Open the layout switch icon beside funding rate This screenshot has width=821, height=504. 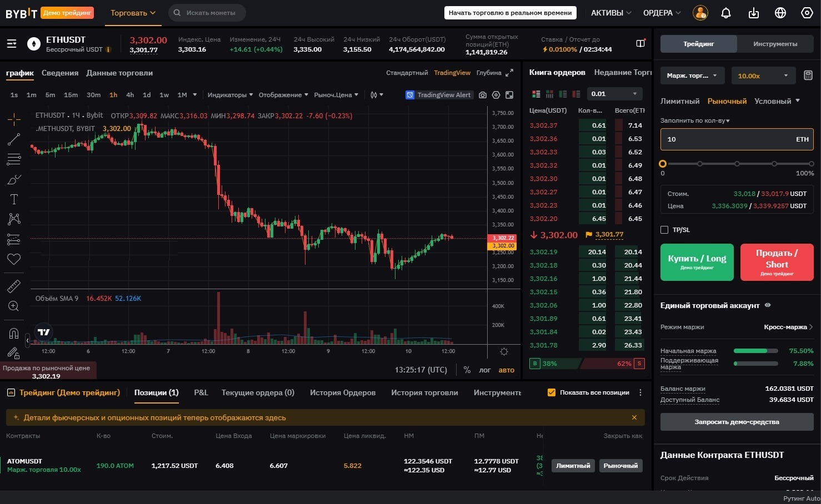point(640,43)
